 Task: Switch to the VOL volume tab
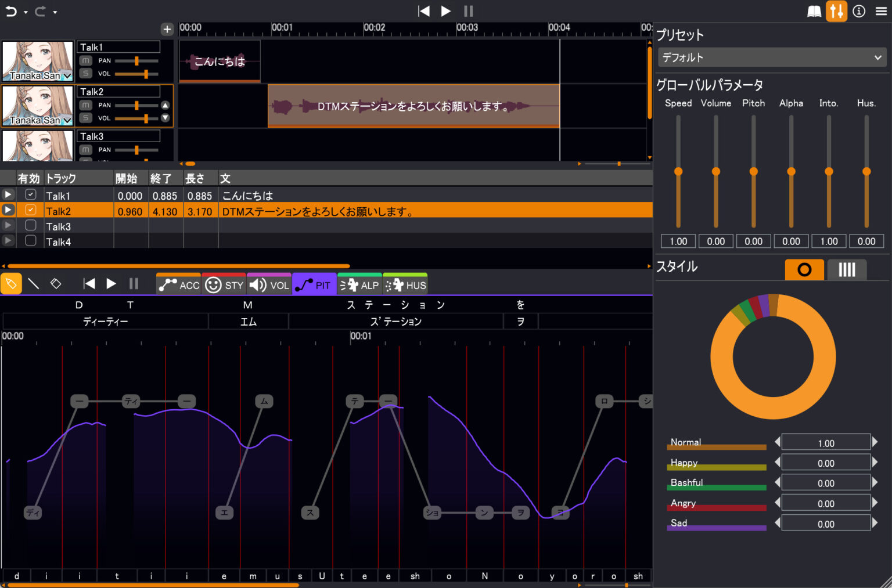coord(269,284)
